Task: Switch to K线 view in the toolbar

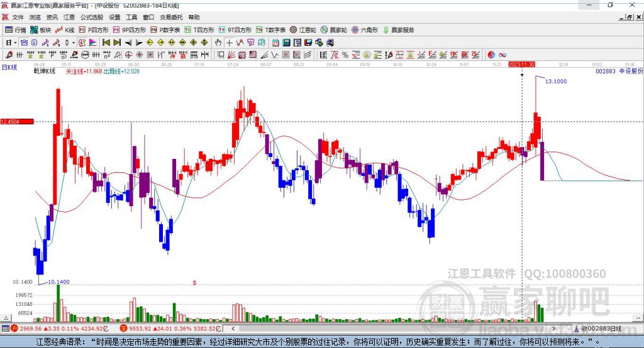Action: 65,30
